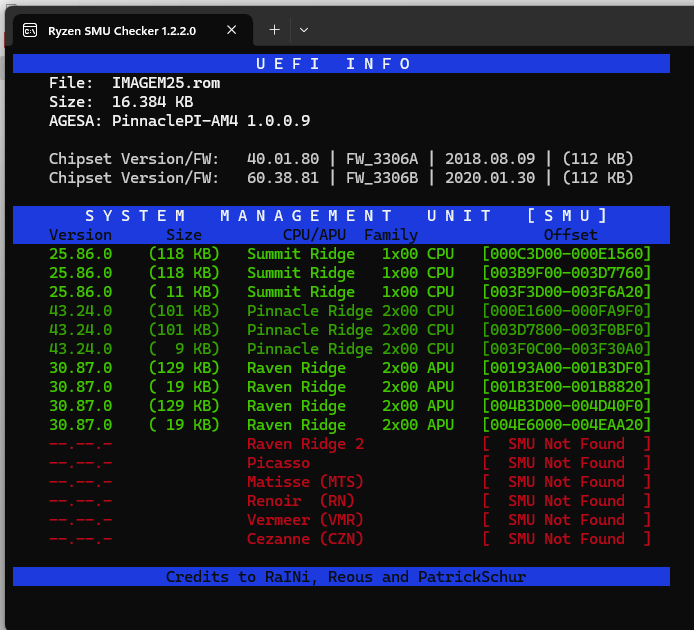Open the tab profile dropdown arrow
Viewport: 694px width, 630px height.
(304, 30)
